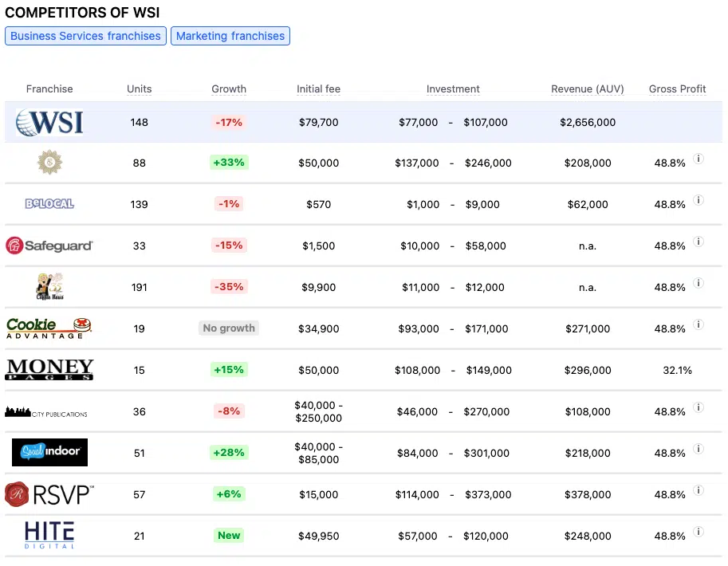Click the 32.1% gross profit for Money Pages

[678, 370]
